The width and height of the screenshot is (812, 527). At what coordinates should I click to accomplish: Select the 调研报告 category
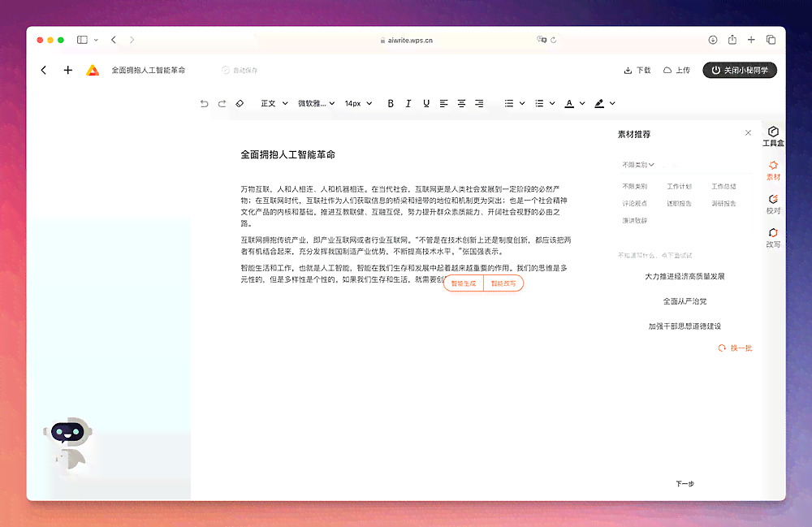723,204
